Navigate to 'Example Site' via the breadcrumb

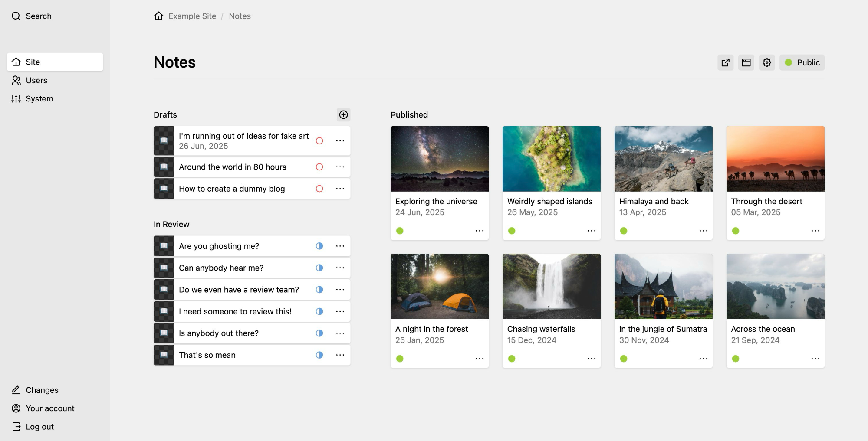click(192, 16)
